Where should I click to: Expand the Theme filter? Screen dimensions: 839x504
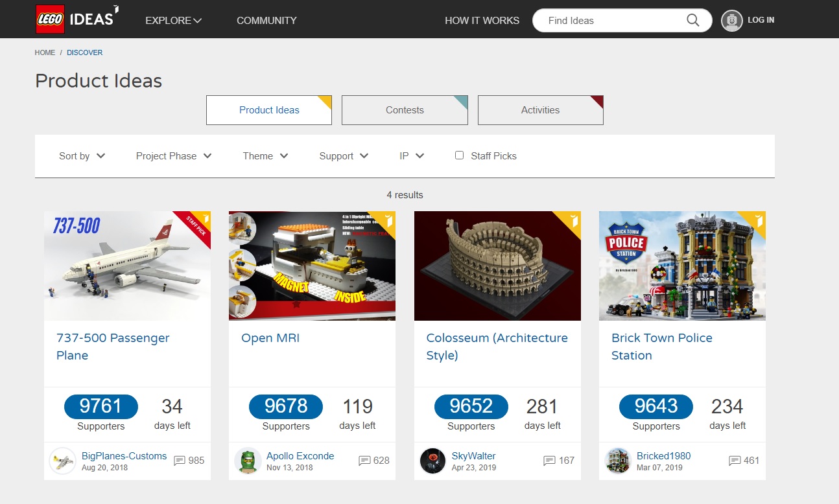265,155
